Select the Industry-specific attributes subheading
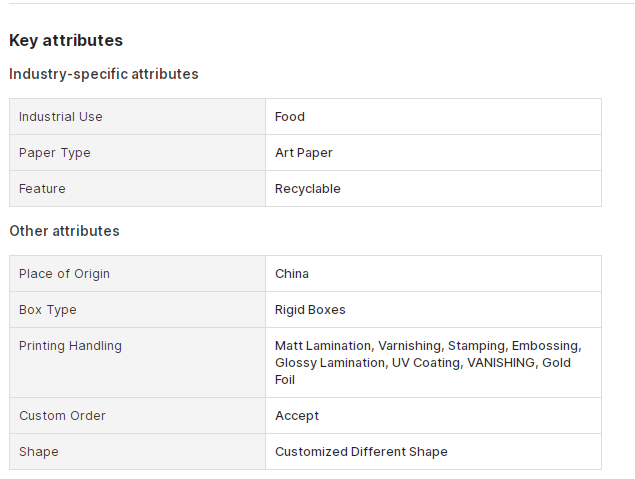The width and height of the screenshot is (635, 479). coord(104,74)
